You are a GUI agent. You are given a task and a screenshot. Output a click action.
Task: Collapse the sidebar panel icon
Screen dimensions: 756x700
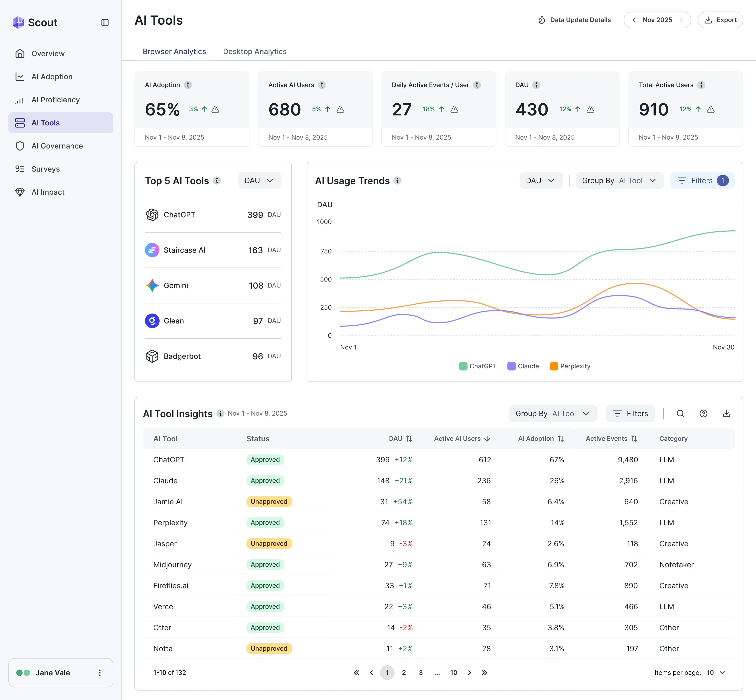tap(105, 23)
